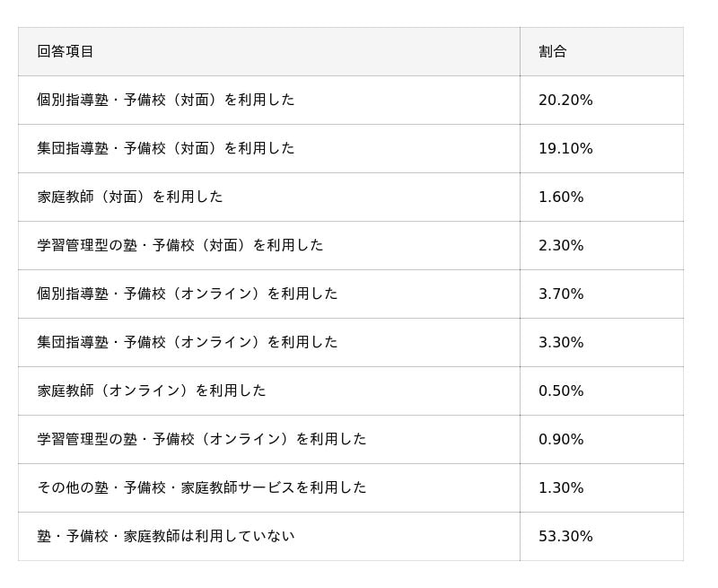Click the 2.30% percentage cell
The height and width of the screenshot is (588, 718).
(561, 245)
